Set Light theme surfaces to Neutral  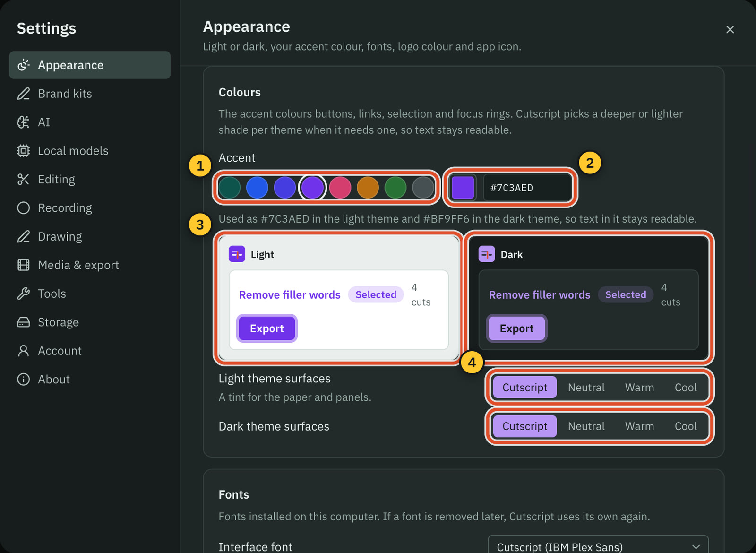pyautogui.click(x=586, y=388)
